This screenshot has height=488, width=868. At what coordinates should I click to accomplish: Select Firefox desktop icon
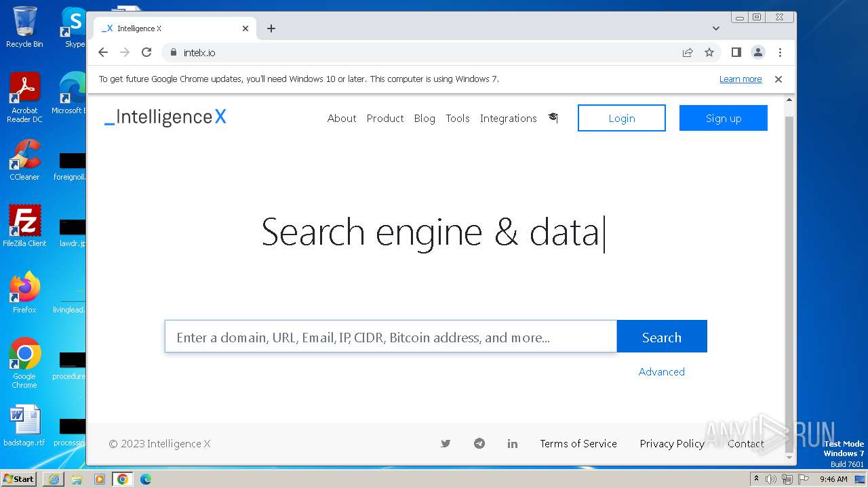tap(24, 293)
